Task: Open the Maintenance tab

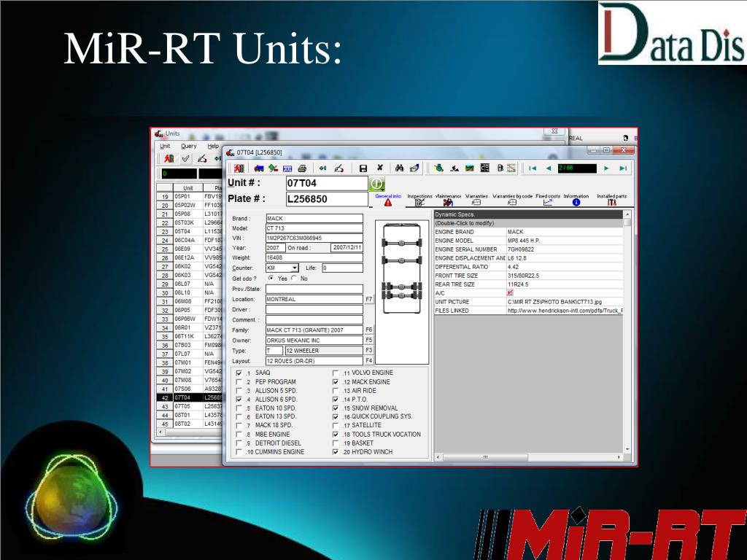Action: tap(449, 200)
